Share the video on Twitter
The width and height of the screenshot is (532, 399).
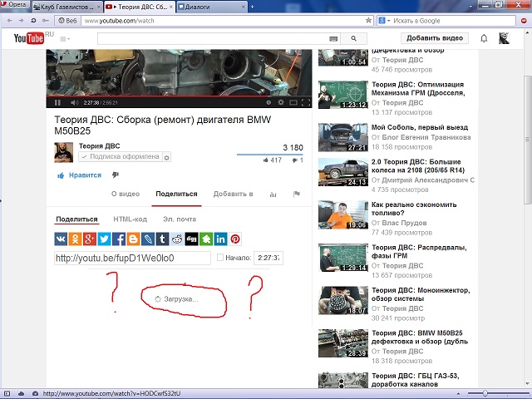pos(104,239)
